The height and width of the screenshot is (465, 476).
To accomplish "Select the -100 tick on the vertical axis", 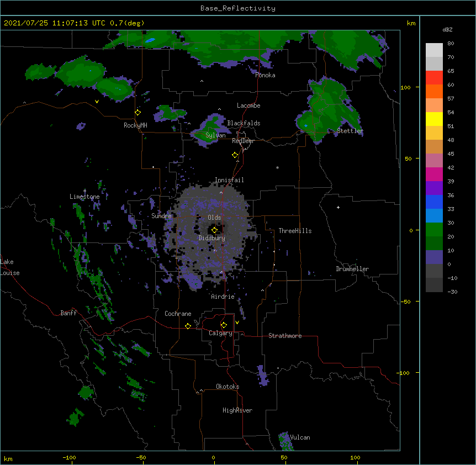I will [404, 373].
